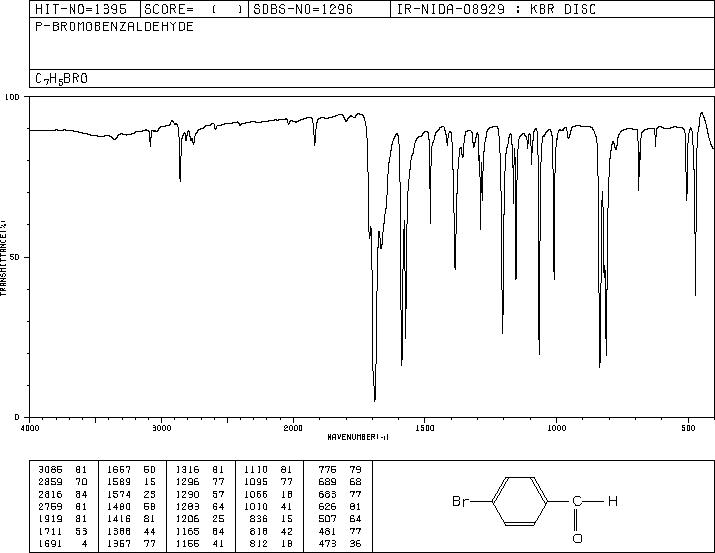
Task: Click the 1500 wavenumber axis label
Action: (x=425, y=428)
